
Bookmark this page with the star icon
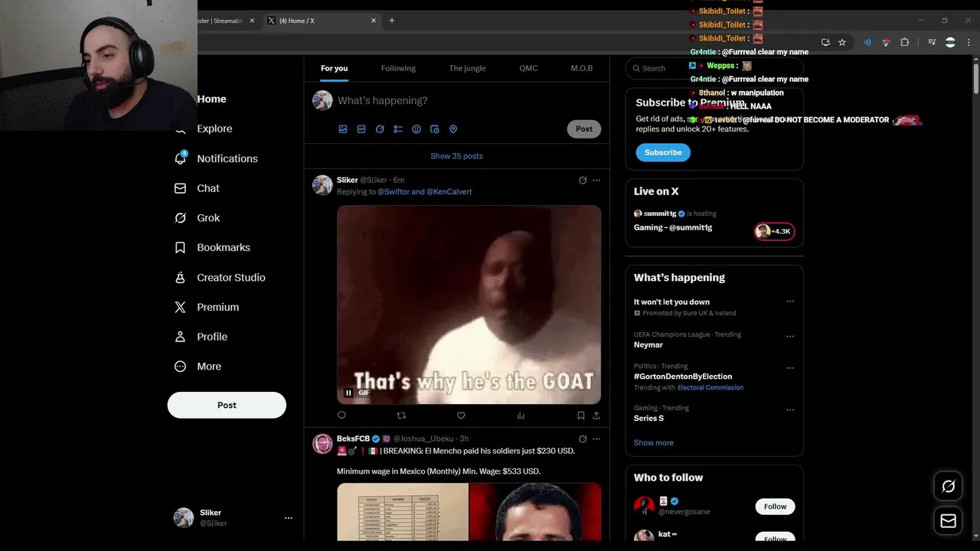pyautogui.click(x=842, y=43)
